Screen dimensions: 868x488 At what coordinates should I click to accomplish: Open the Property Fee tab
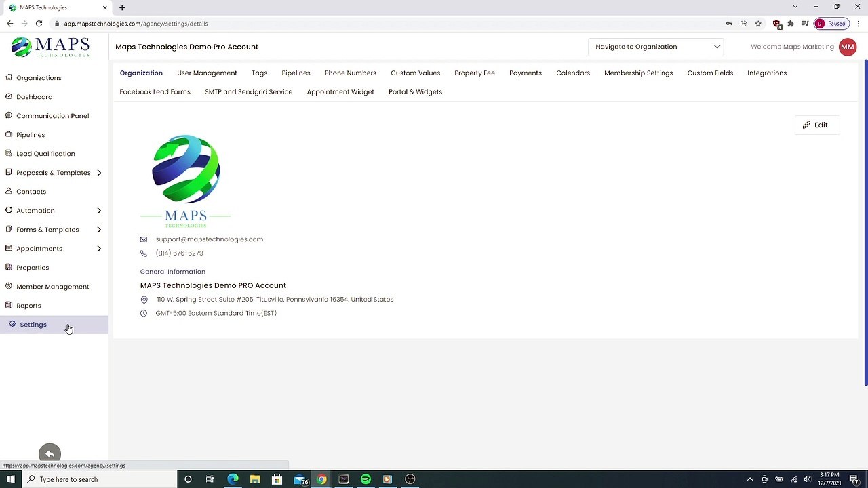pos(475,73)
